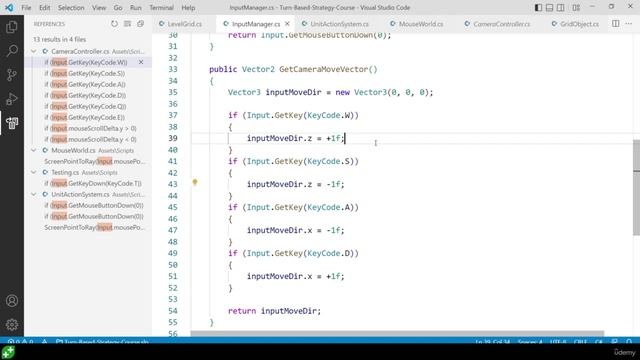This screenshot has width=640, height=360.
Task: Select the MouseWorld.cs ScreenPointToRay reference
Action: coord(94,162)
